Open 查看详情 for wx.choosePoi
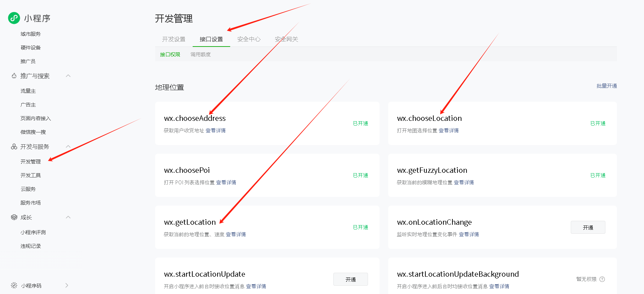This screenshot has width=644, height=294. click(x=226, y=183)
